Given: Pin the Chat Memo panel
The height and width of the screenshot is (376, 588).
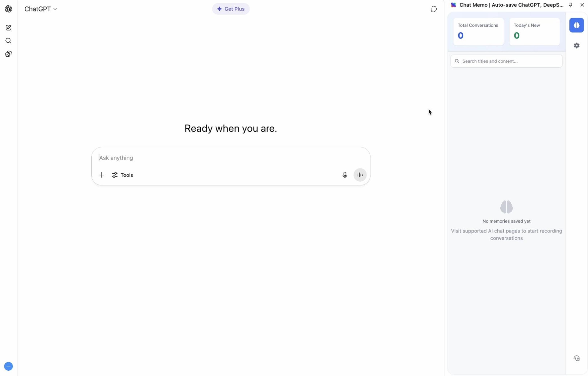Looking at the screenshot, I should [x=570, y=5].
